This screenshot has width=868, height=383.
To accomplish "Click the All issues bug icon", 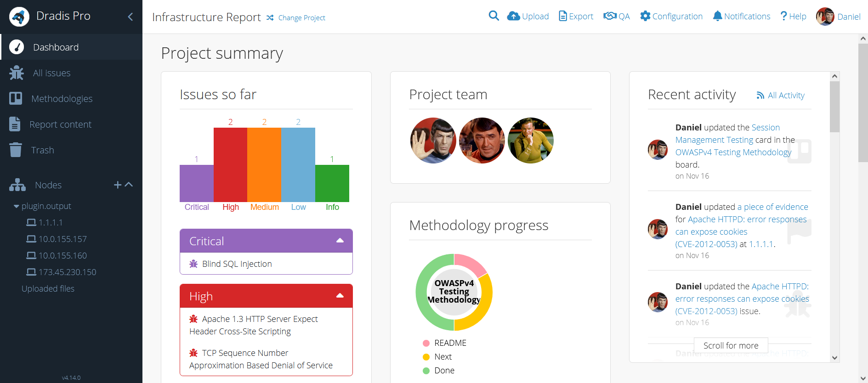I will (x=17, y=73).
